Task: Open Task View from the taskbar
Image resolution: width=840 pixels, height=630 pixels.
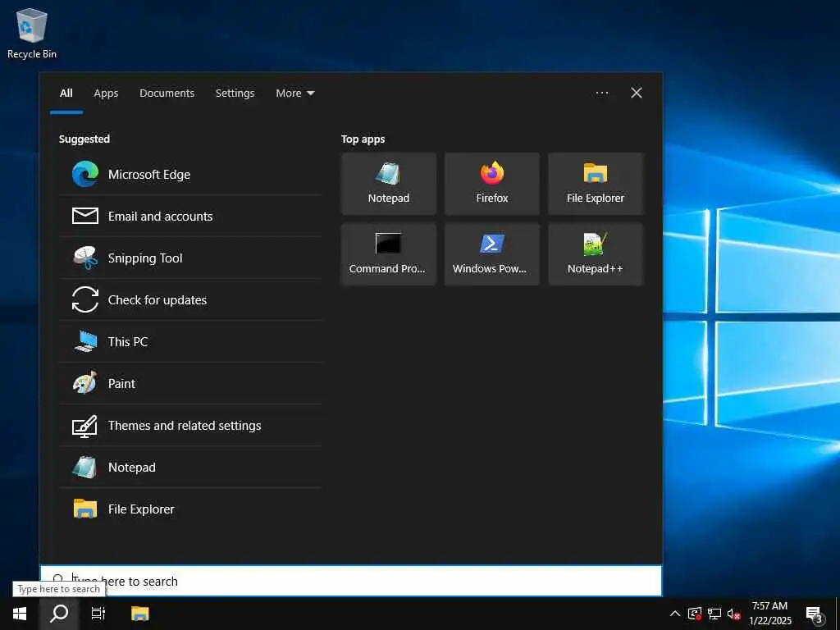Action: point(98,614)
